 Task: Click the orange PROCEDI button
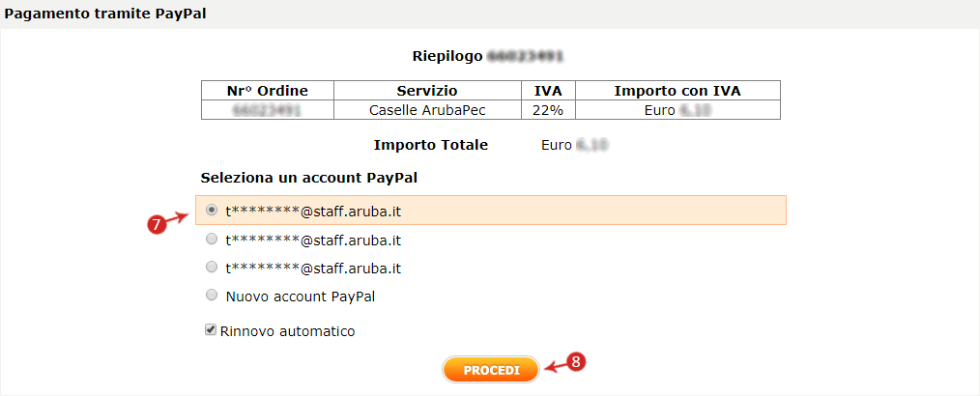coord(491,370)
